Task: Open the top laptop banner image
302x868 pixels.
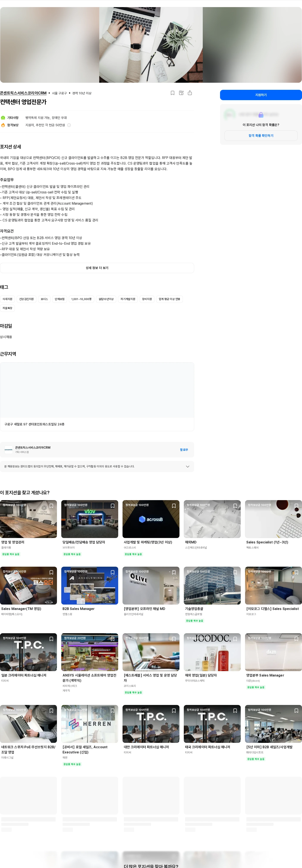Action: point(151,45)
